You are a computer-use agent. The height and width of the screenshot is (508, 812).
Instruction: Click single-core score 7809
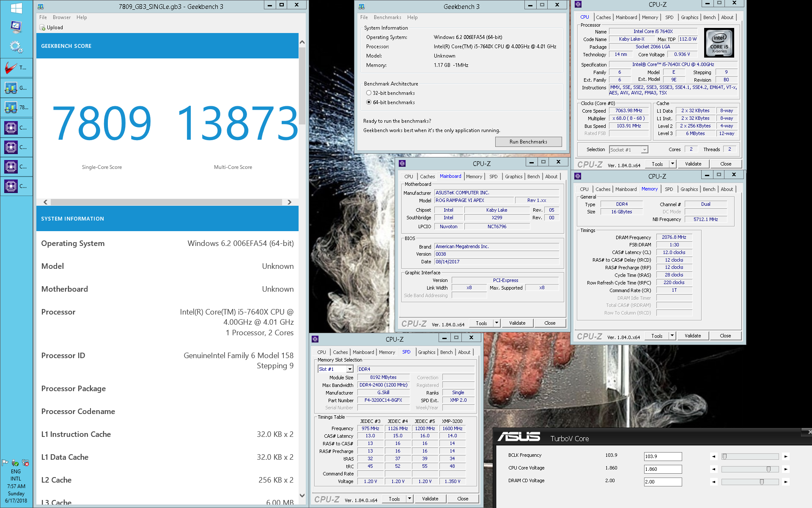click(x=101, y=123)
